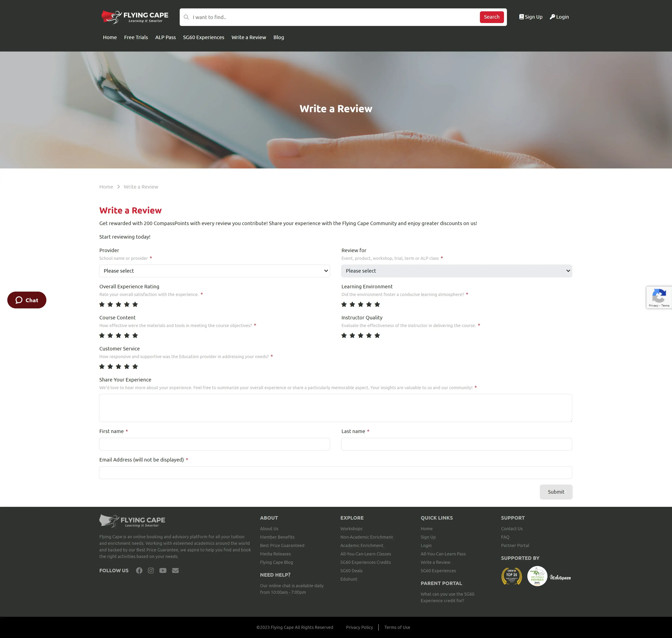Screen dimensions: 672x638
Task: Click the AWS EdStart Member badge
Action: pos(537,576)
